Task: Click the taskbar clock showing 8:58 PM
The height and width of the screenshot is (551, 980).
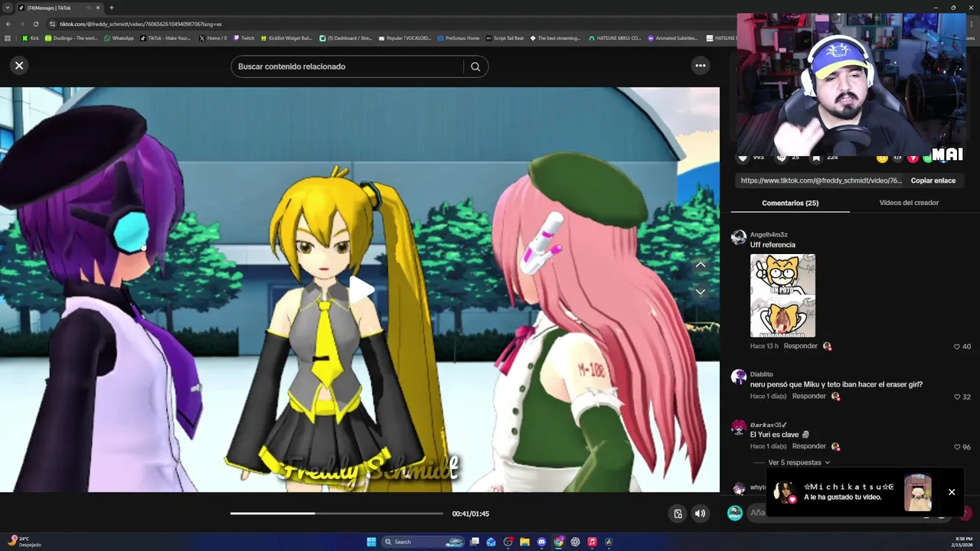Action: (963, 542)
